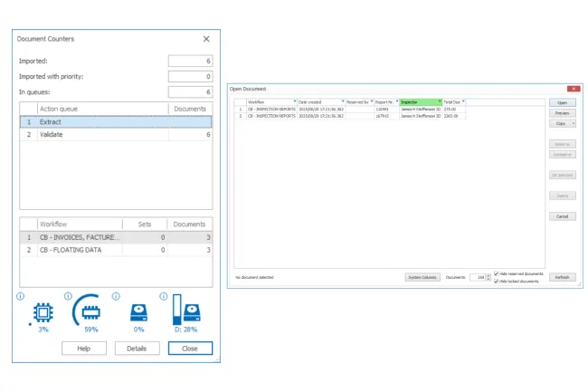The width and height of the screenshot is (588, 392).
Task: Click the Total Due cell 2365.06
Action: (x=454, y=116)
